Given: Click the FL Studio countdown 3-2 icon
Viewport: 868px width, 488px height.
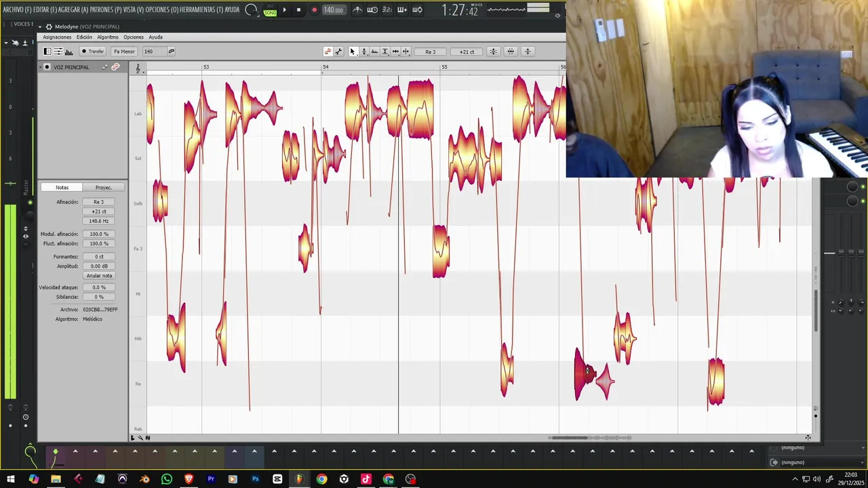Looking at the screenshot, I should tap(387, 9).
